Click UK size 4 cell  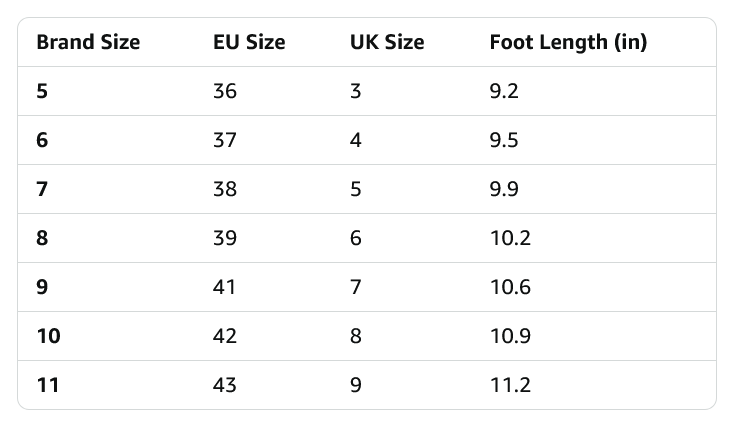[356, 140]
